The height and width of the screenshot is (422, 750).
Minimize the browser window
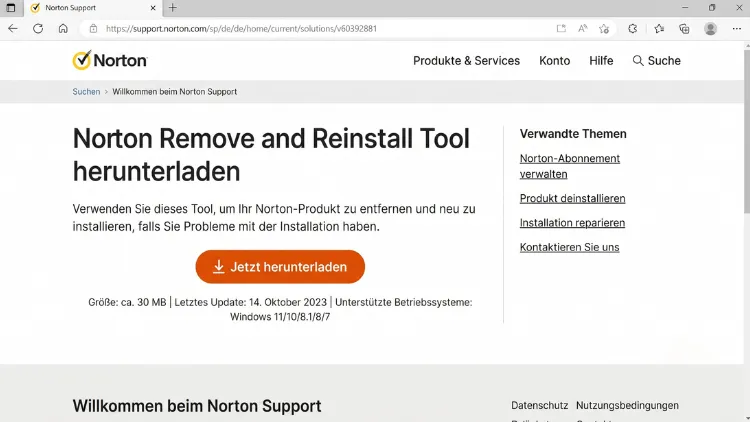tap(685, 8)
